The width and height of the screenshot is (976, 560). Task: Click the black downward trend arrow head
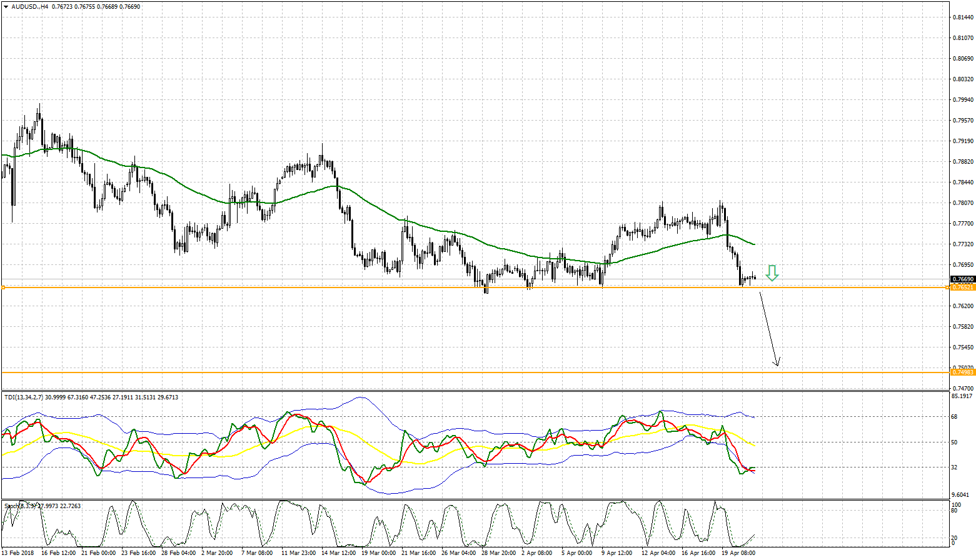pyautogui.click(x=777, y=362)
